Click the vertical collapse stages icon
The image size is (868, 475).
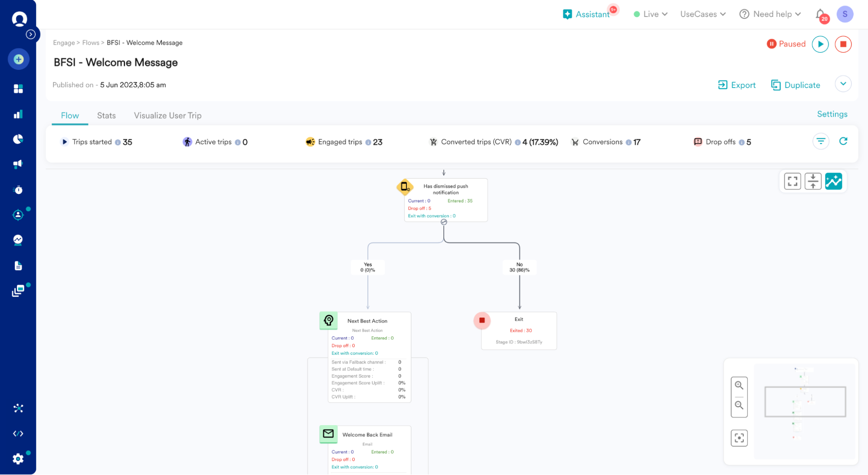click(812, 181)
